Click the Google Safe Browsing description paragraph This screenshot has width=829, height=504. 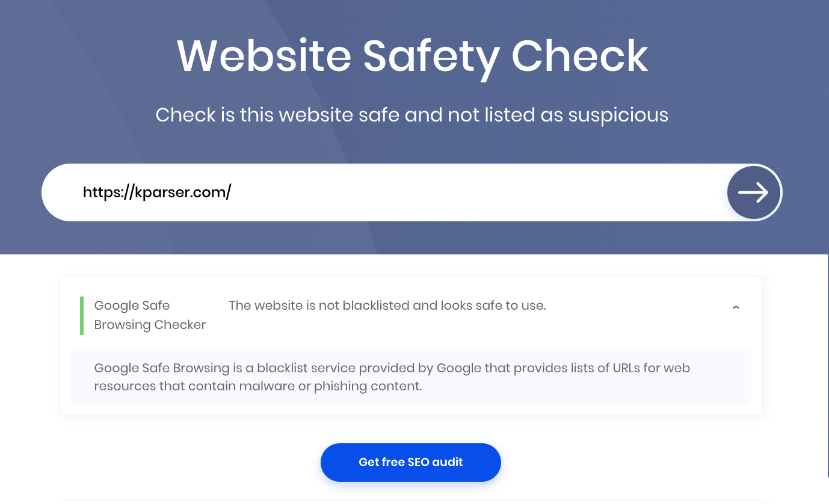(392, 377)
